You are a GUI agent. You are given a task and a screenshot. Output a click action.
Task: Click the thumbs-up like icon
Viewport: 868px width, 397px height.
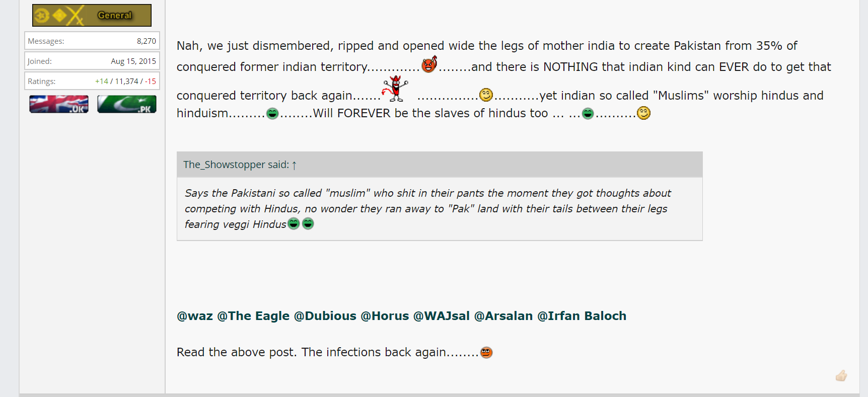(x=841, y=375)
